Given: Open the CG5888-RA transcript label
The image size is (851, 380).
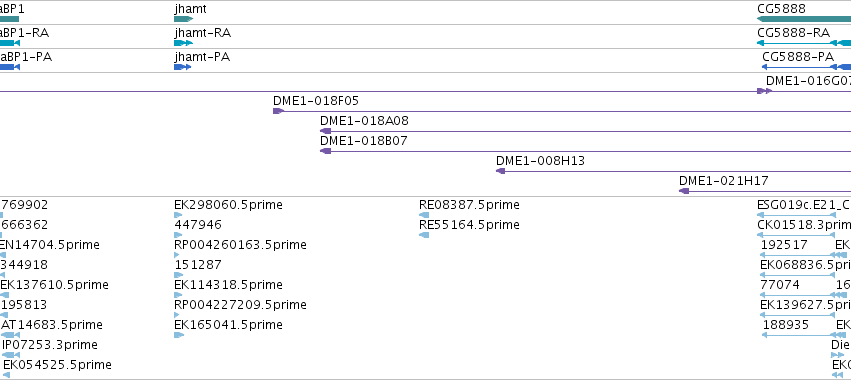Looking at the screenshot, I should tap(793, 33).
